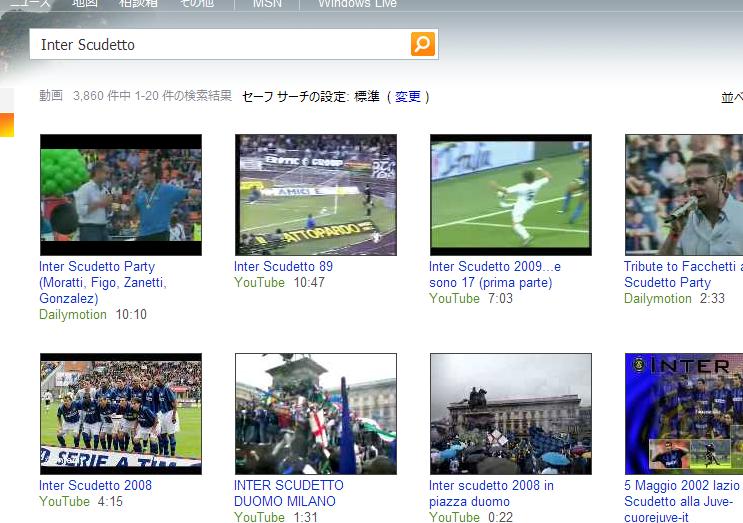Open Tribute to Facchetti video thumbnail
Screen dimensions: 743x523
(x=684, y=195)
